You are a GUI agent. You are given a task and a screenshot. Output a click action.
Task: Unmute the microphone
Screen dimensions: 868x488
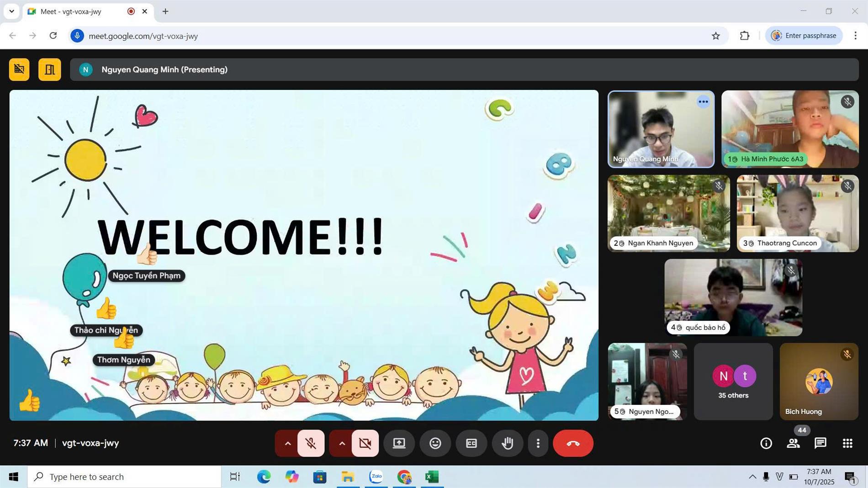point(311,443)
